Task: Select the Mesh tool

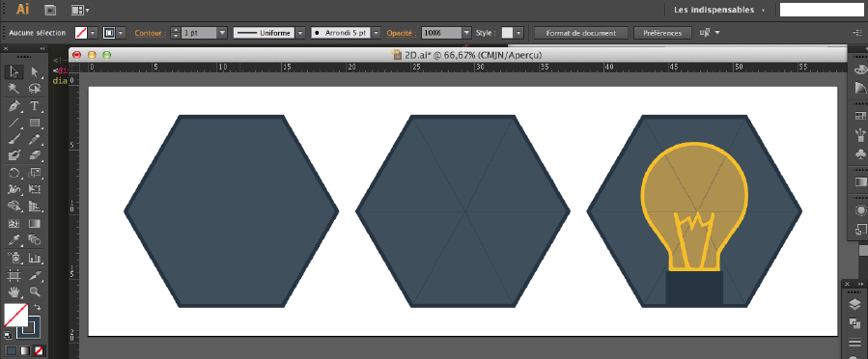Action: 14,224
